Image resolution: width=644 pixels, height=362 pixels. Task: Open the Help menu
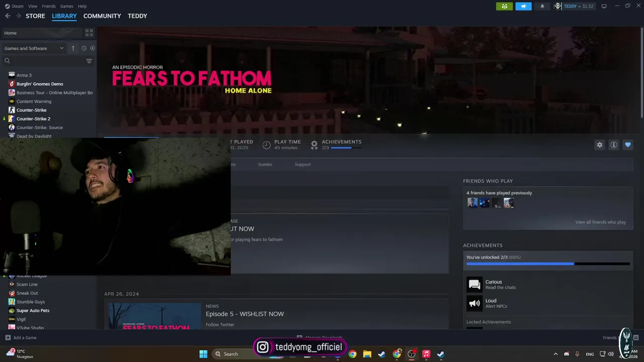[x=82, y=6]
